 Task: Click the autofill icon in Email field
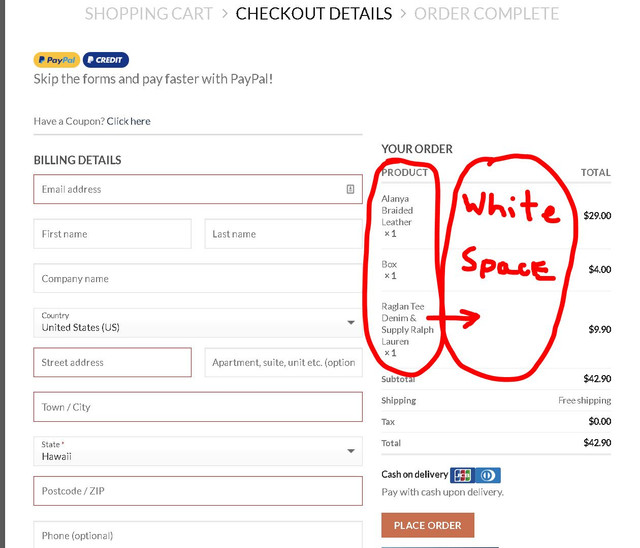point(350,189)
